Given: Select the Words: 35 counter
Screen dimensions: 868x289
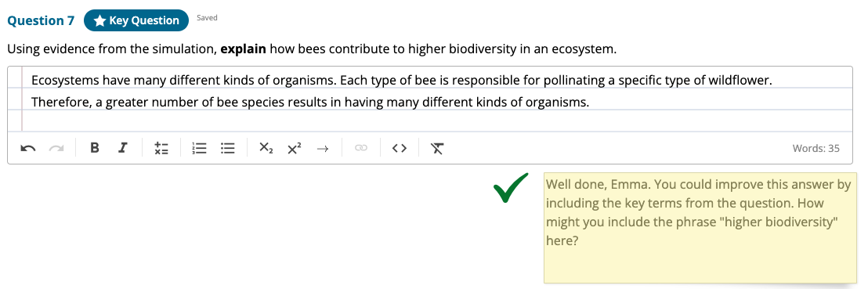Looking at the screenshot, I should (x=816, y=148).
